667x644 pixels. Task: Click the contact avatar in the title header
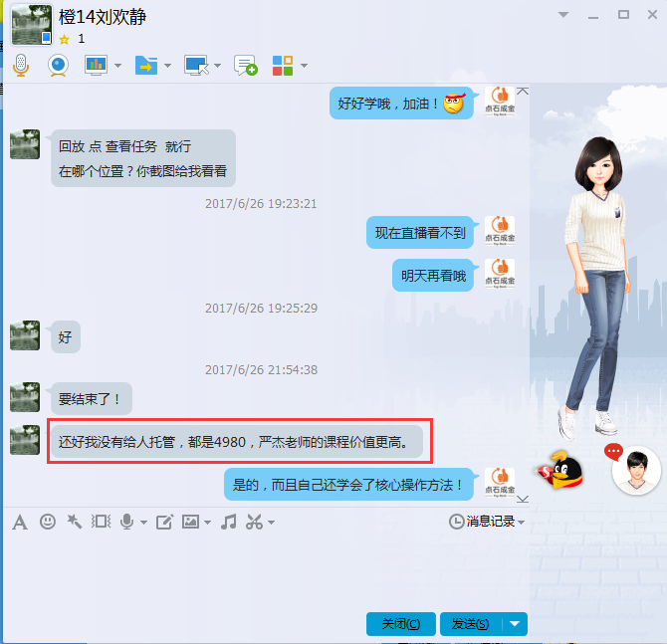(x=32, y=25)
